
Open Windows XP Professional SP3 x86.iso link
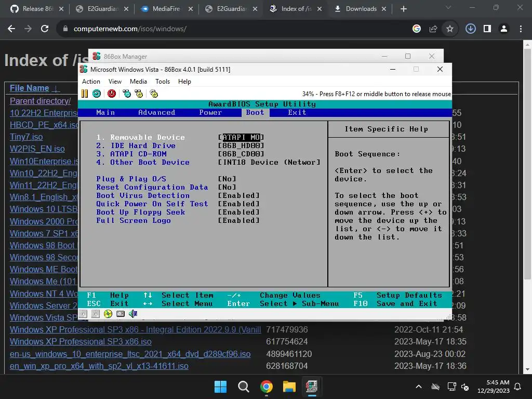pyautogui.click(x=81, y=341)
